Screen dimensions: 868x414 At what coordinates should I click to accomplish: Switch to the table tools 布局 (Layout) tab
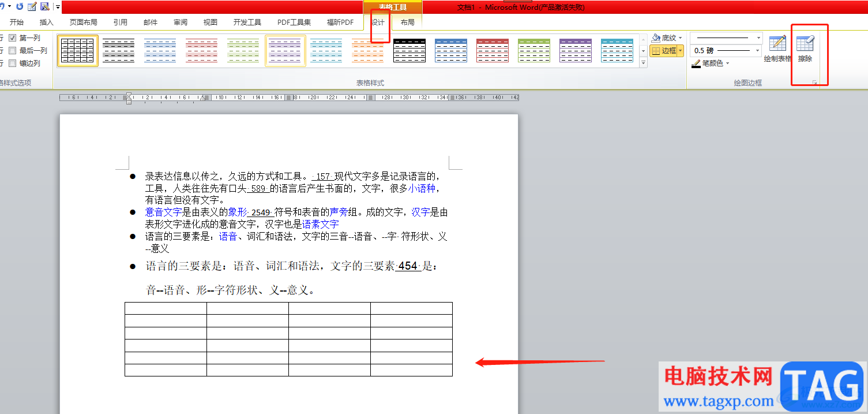407,23
